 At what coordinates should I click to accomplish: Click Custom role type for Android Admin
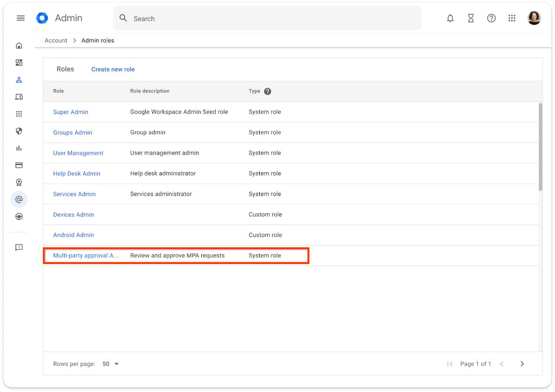point(265,235)
